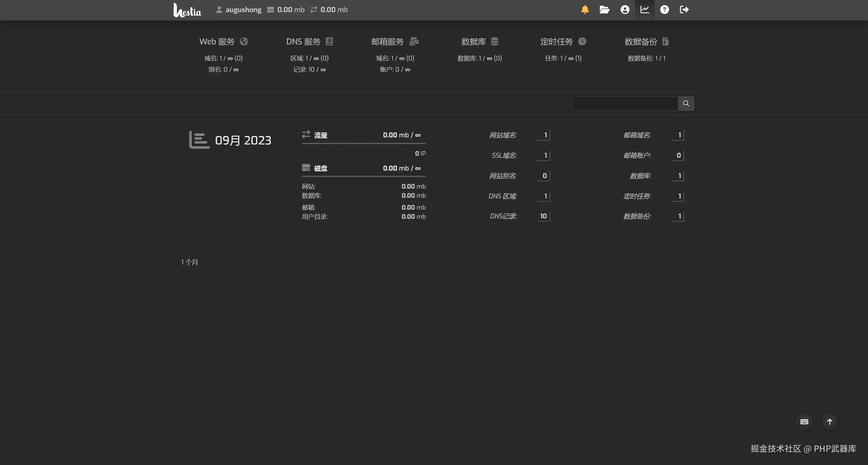Image resolution: width=868 pixels, height=465 pixels.
Task: Open the notifications bell icon
Action: tap(585, 10)
